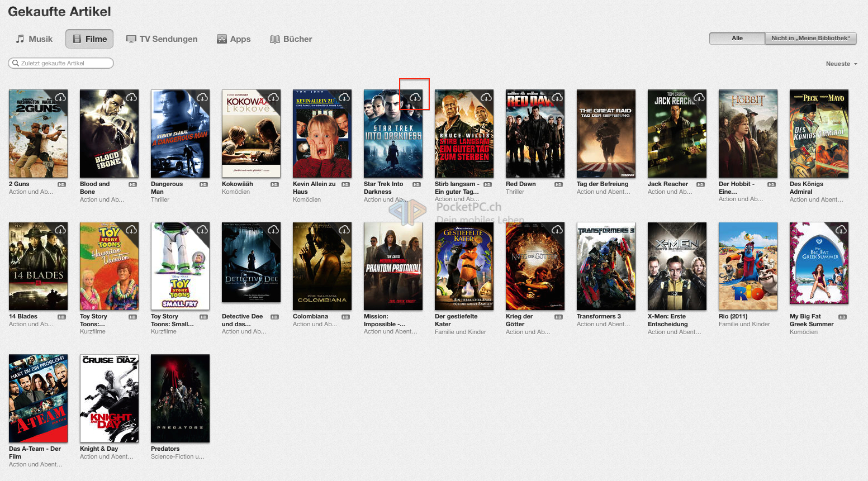Filter to Nicht in Meine Bibliothek
Image resolution: width=868 pixels, height=481 pixels.
810,39
